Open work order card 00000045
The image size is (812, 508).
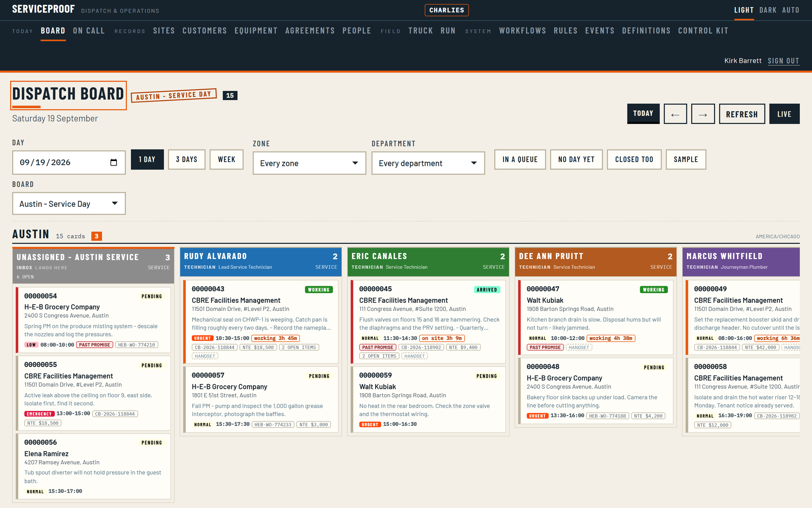pyautogui.click(x=428, y=322)
